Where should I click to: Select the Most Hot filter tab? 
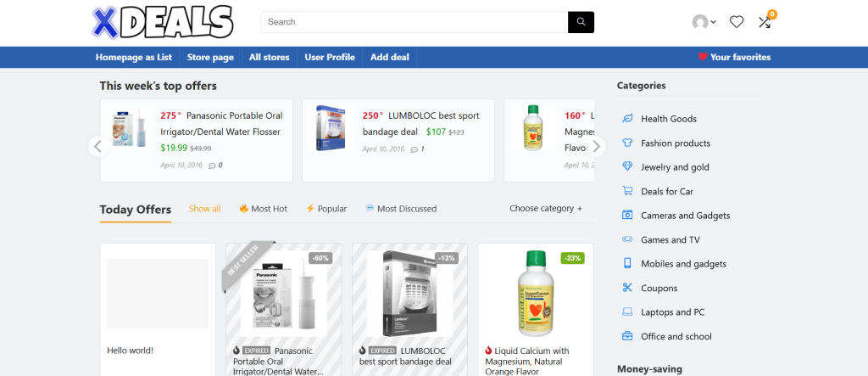pos(264,209)
